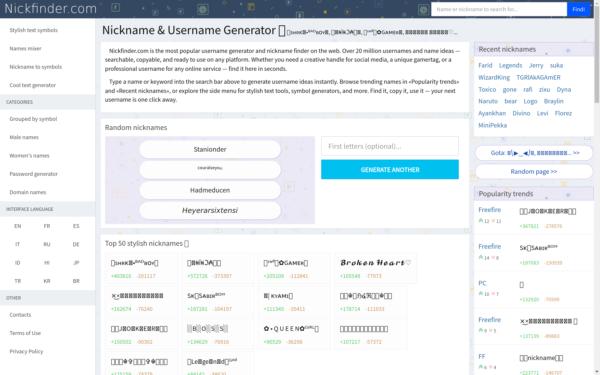Open PC entry in Popularity trends

pos(482,283)
